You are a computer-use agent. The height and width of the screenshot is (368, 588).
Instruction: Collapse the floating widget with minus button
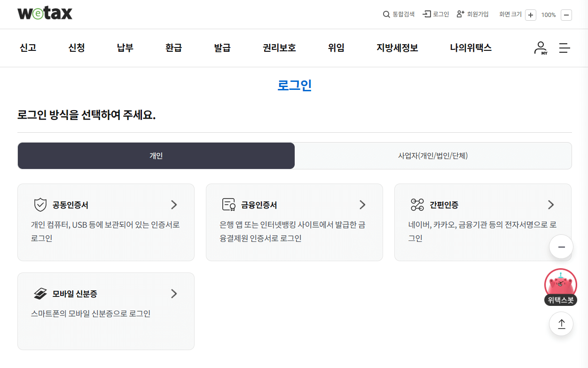(561, 246)
